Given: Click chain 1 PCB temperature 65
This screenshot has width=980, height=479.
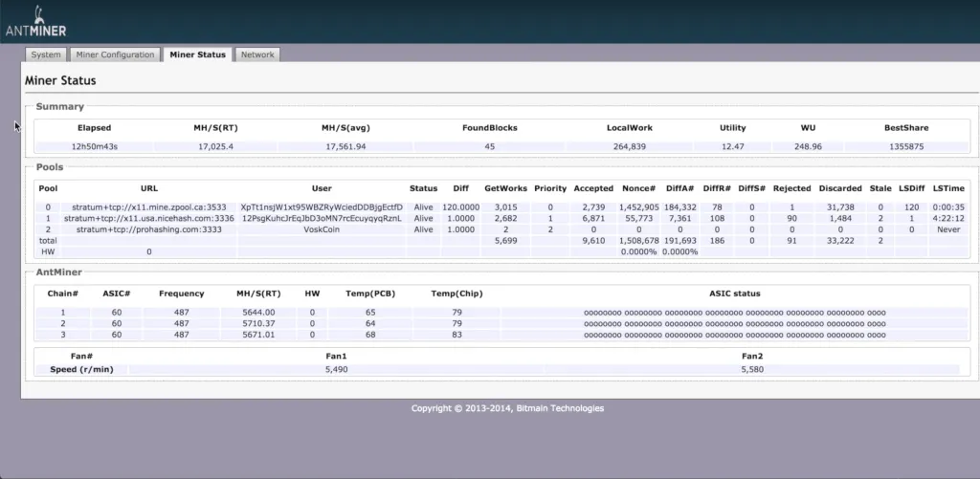Looking at the screenshot, I should (370, 313).
